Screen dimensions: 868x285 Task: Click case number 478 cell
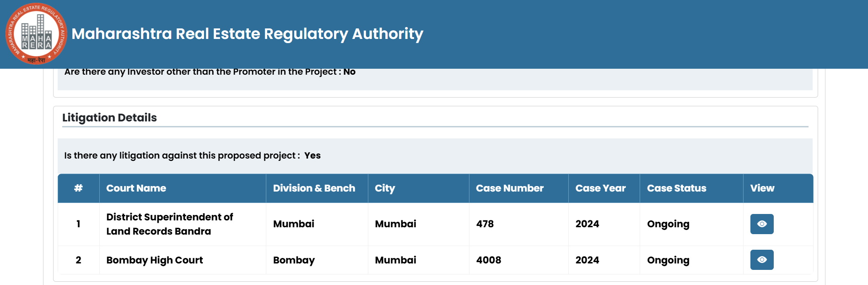coord(485,224)
